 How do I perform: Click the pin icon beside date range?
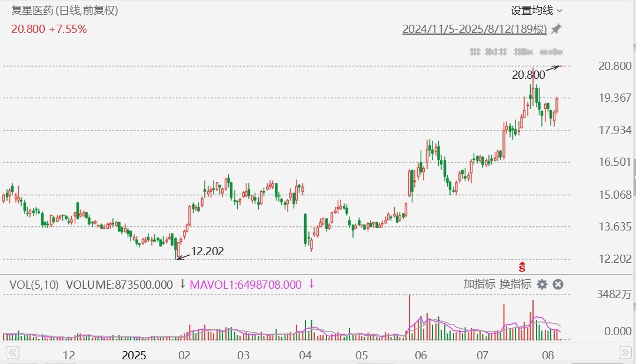[x=557, y=29]
